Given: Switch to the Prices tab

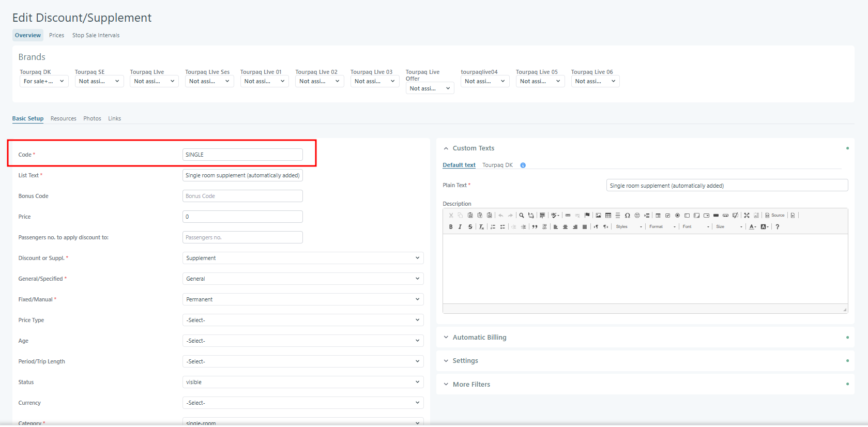Looking at the screenshot, I should coord(57,35).
